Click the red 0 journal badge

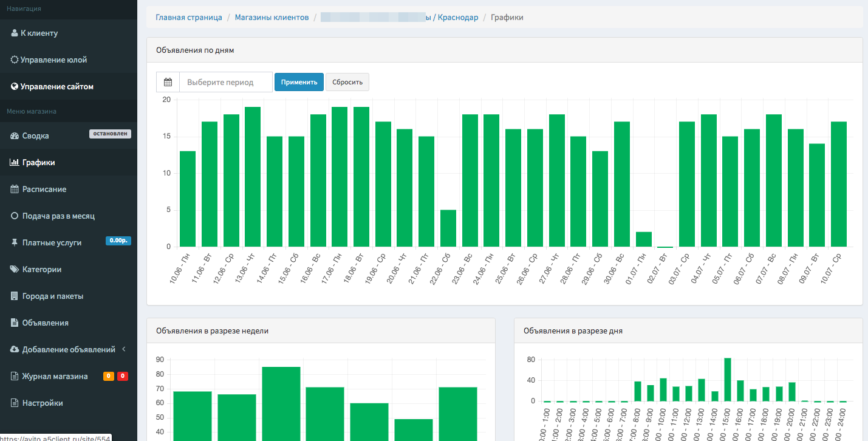pos(123,377)
